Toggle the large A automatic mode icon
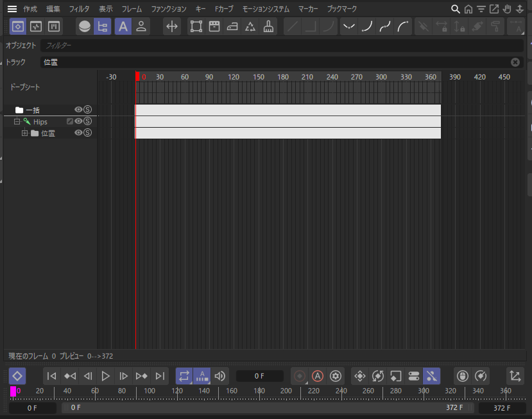Viewport: 532px width, 419px height. tap(123, 26)
